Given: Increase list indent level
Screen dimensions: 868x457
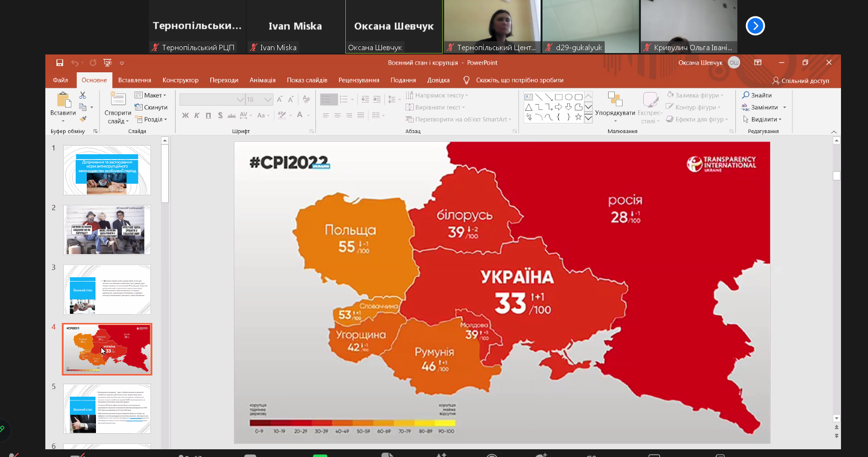Looking at the screenshot, I should pyautogui.click(x=377, y=99).
